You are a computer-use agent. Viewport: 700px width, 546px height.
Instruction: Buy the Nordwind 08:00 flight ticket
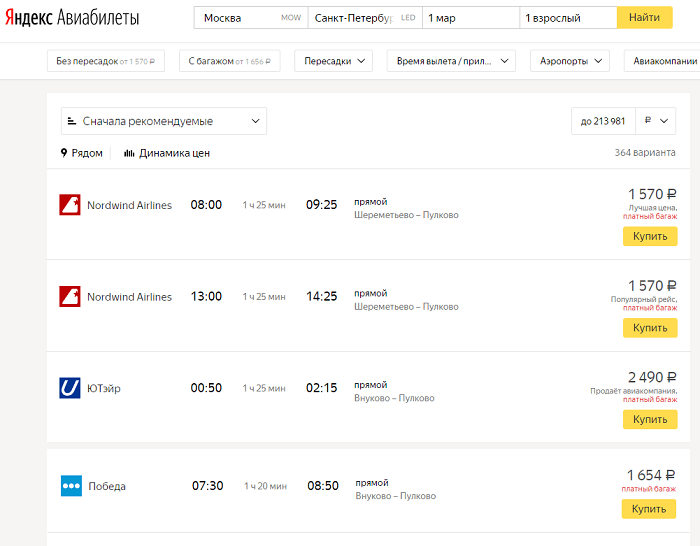coord(650,236)
